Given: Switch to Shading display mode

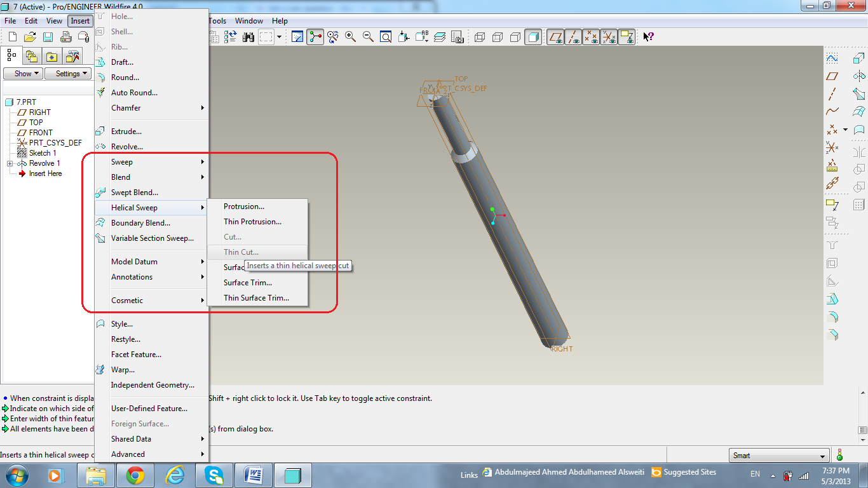Looking at the screenshot, I should (x=533, y=37).
